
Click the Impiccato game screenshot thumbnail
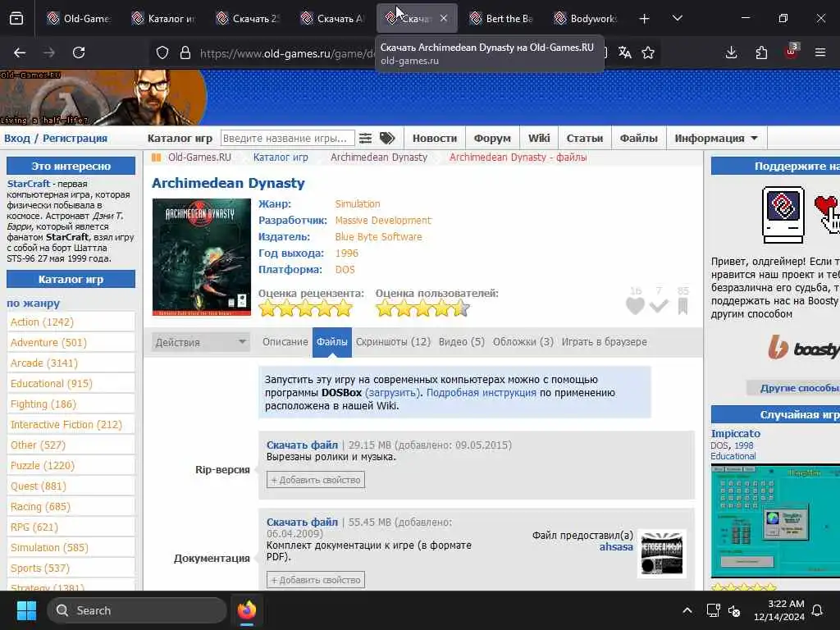775,521
